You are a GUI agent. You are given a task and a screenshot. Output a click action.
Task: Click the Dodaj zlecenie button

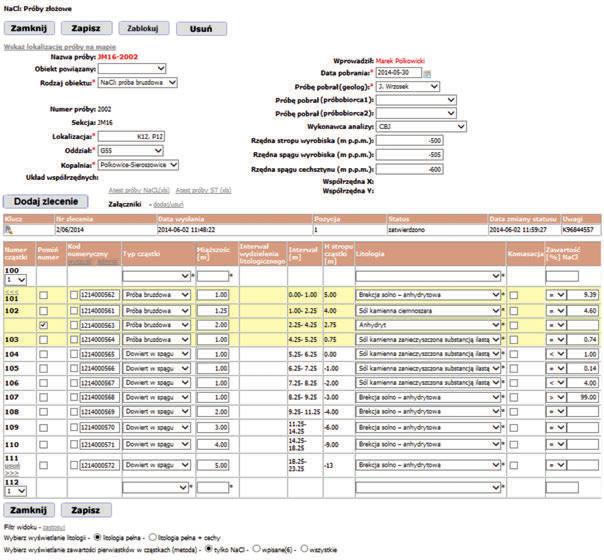click(x=46, y=201)
